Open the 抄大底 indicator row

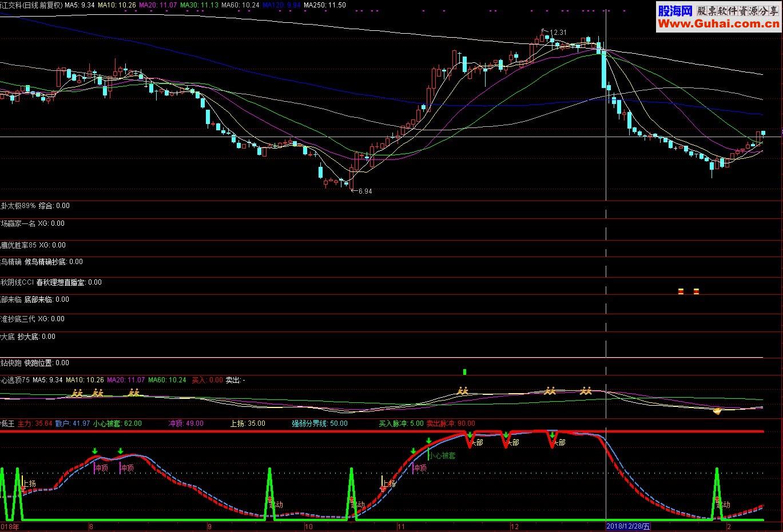pyautogui.click(x=27, y=337)
